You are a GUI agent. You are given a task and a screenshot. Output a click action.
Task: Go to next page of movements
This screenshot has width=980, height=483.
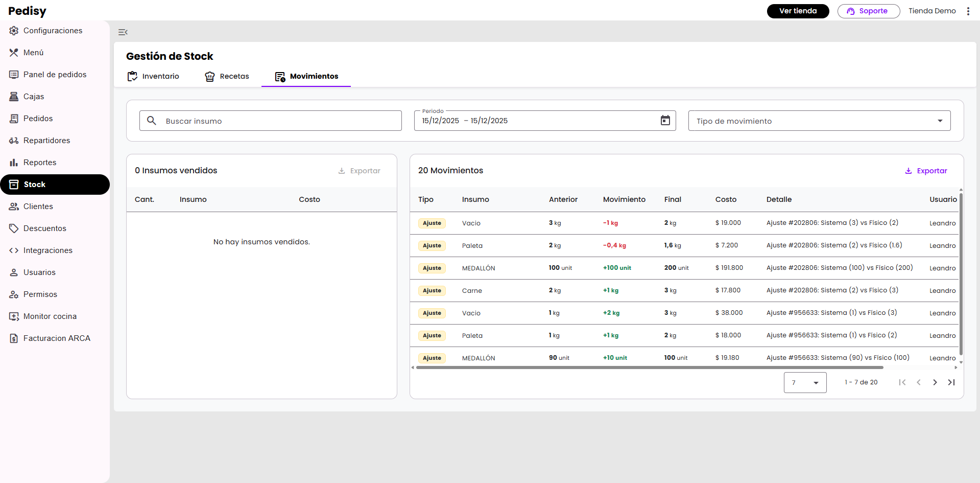coord(935,382)
